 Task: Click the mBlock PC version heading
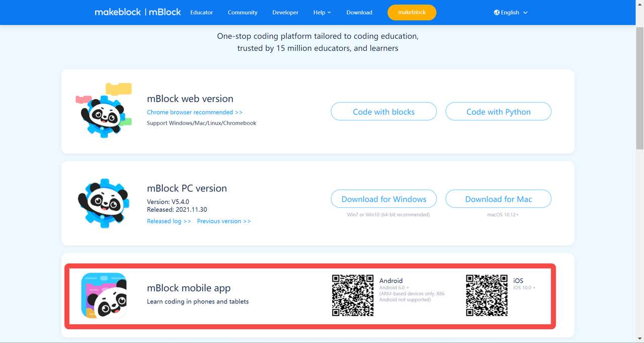pos(187,188)
